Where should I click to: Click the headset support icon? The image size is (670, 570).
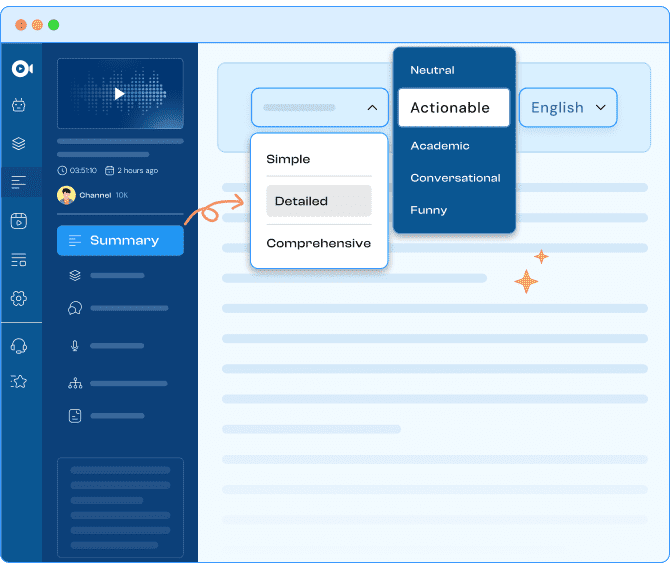tap(19, 346)
